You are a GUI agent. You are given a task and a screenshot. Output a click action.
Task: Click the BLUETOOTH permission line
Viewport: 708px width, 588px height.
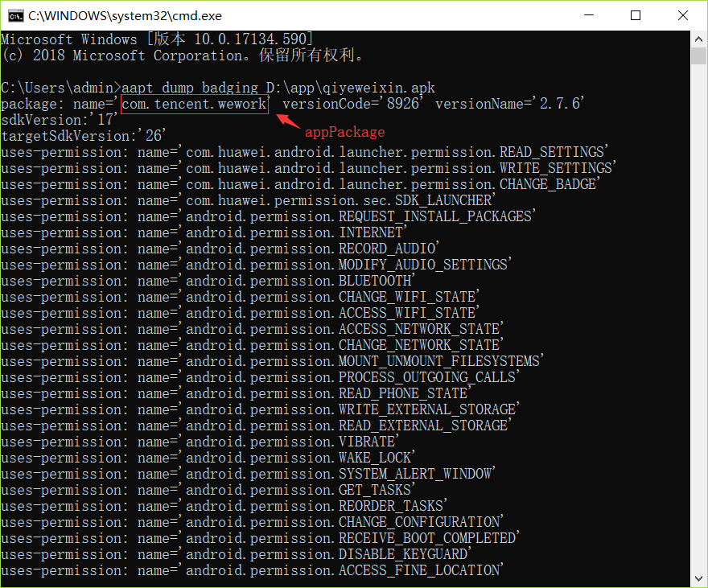click(208, 281)
